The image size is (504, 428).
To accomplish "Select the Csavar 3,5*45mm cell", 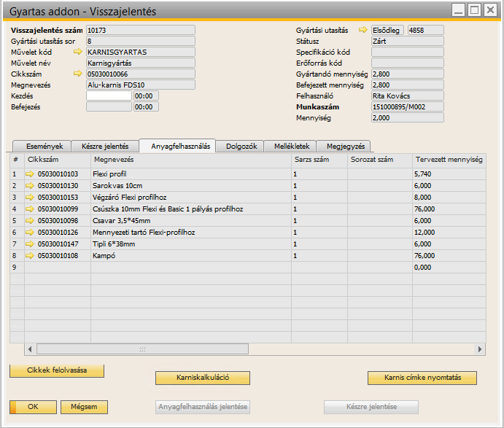I will point(191,220).
